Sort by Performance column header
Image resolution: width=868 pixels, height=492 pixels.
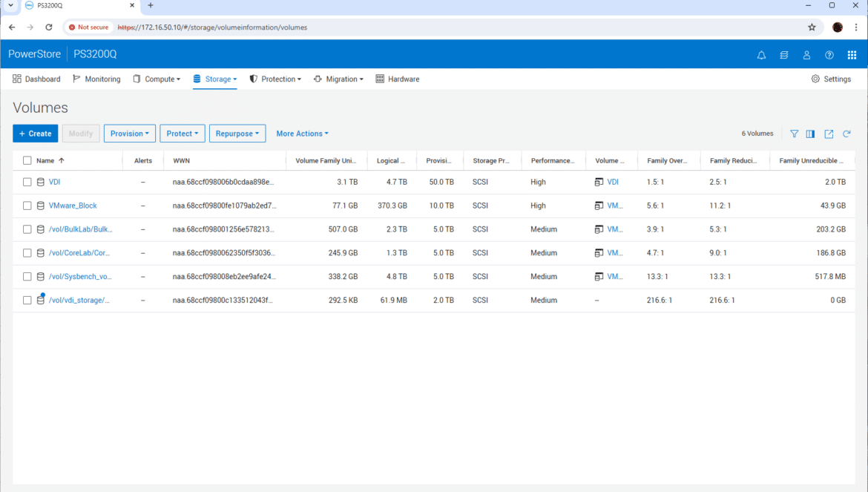(553, 160)
